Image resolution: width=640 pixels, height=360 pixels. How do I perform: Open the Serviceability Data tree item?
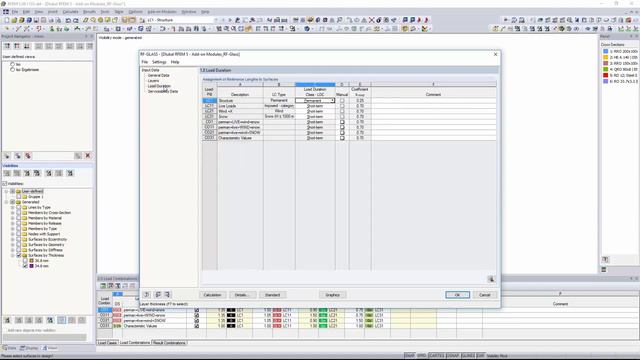point(163,91)
